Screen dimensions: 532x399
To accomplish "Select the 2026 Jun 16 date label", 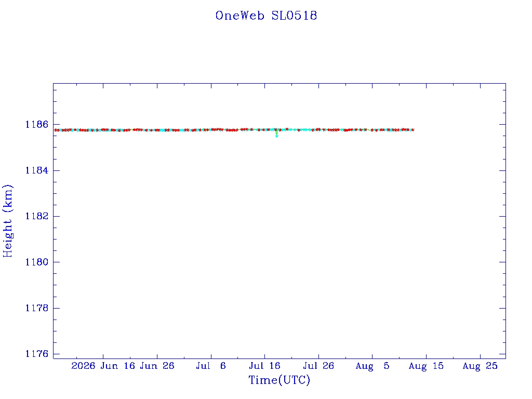I will tap(103, 366).
